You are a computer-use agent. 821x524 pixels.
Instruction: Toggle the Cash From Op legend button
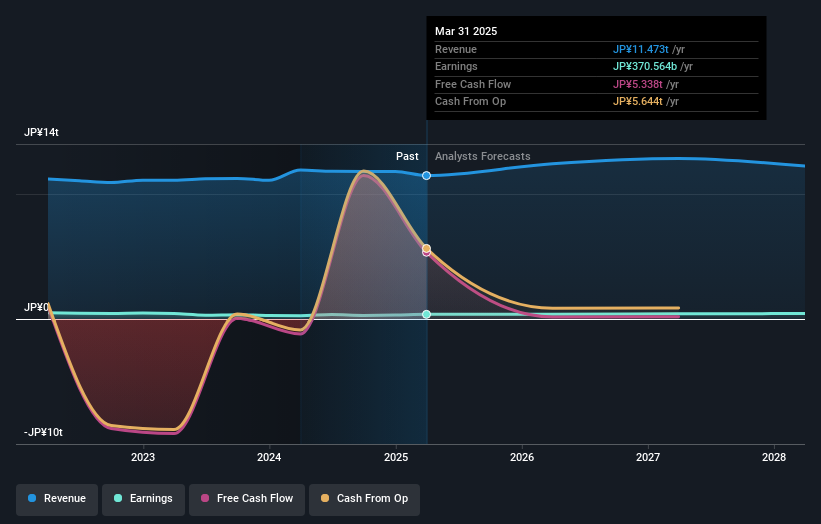pos(364,499)
